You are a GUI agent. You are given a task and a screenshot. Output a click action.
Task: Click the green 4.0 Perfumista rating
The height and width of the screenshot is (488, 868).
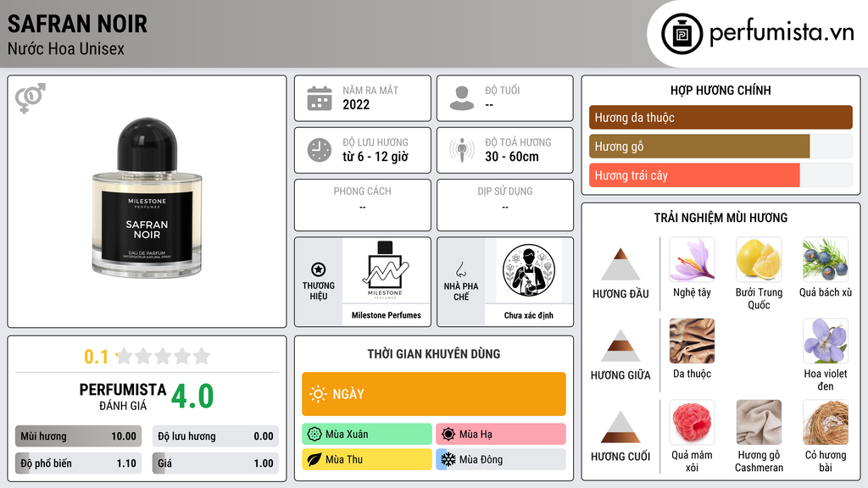[x=192, y=396]
